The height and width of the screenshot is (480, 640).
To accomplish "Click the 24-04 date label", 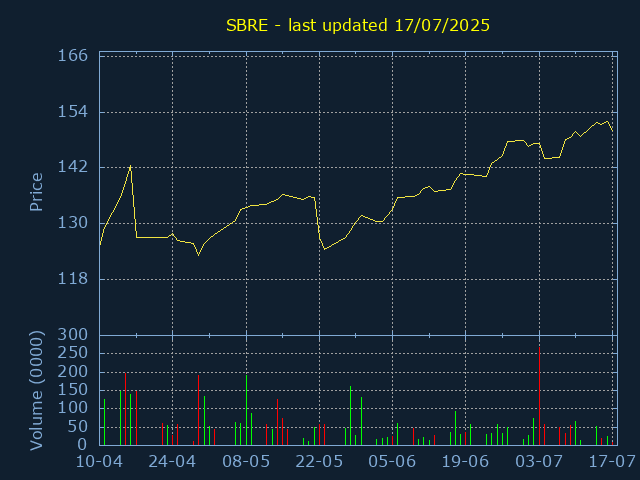I will (172, 462).
